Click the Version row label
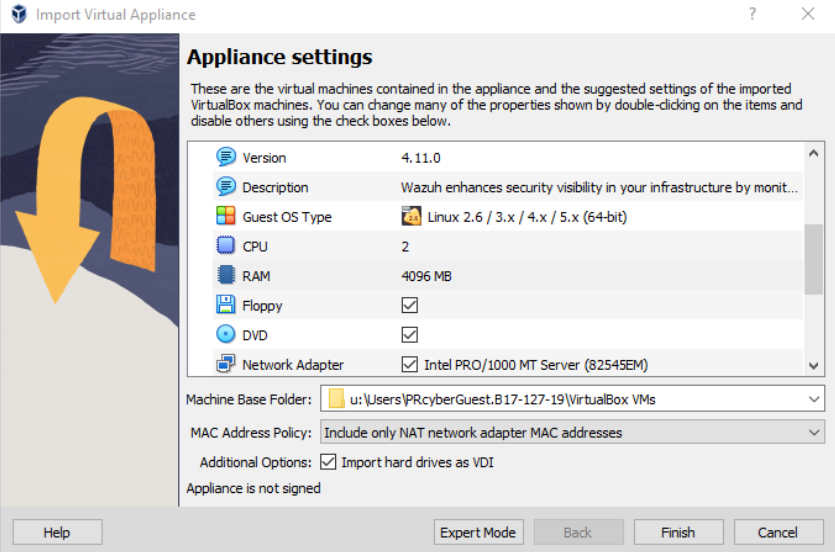This screenshot has height=552, width=835. click(264, 158)
